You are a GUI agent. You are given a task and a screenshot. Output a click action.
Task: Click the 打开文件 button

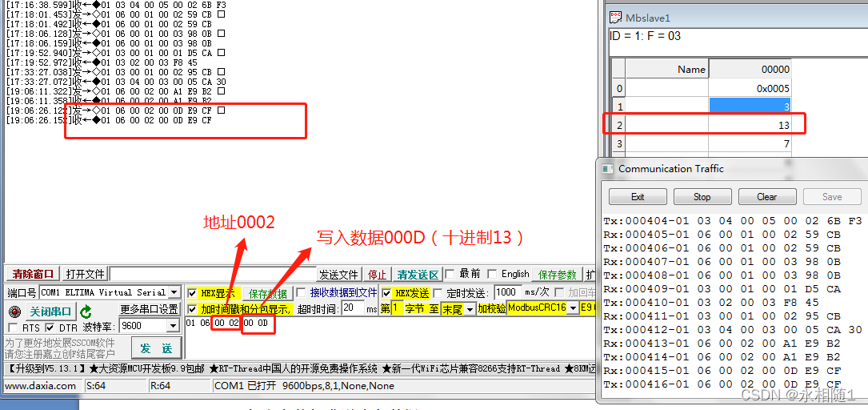pyautogui.click(x=85, y=274)
